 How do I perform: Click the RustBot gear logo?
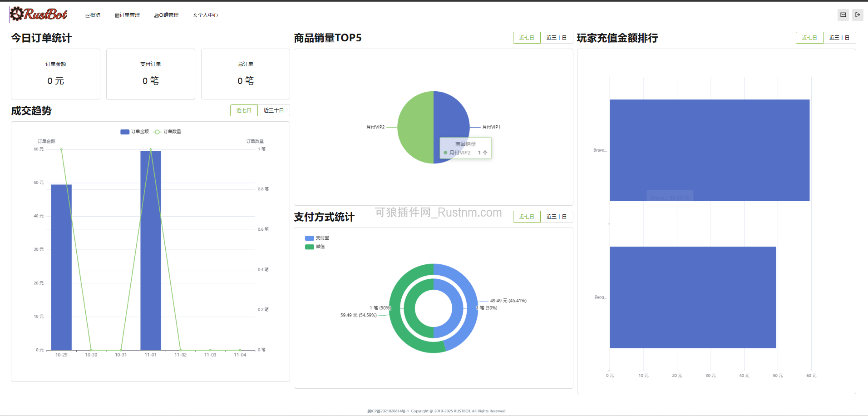tap(18, 14)
